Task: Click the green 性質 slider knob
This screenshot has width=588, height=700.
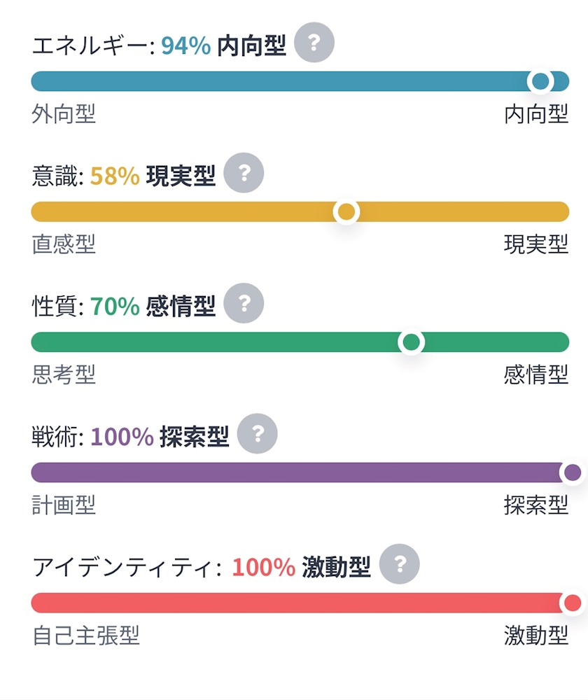Action: click(x=411, y=342)
